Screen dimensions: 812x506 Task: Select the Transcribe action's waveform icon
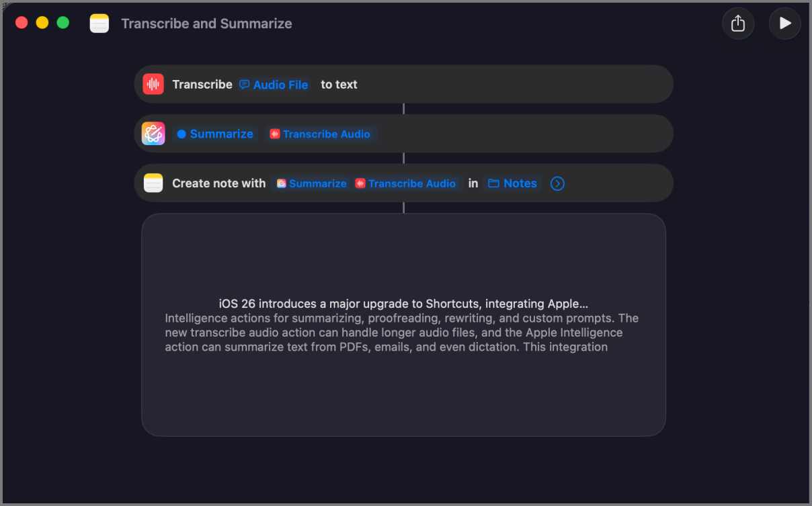[x=153, y=83]
